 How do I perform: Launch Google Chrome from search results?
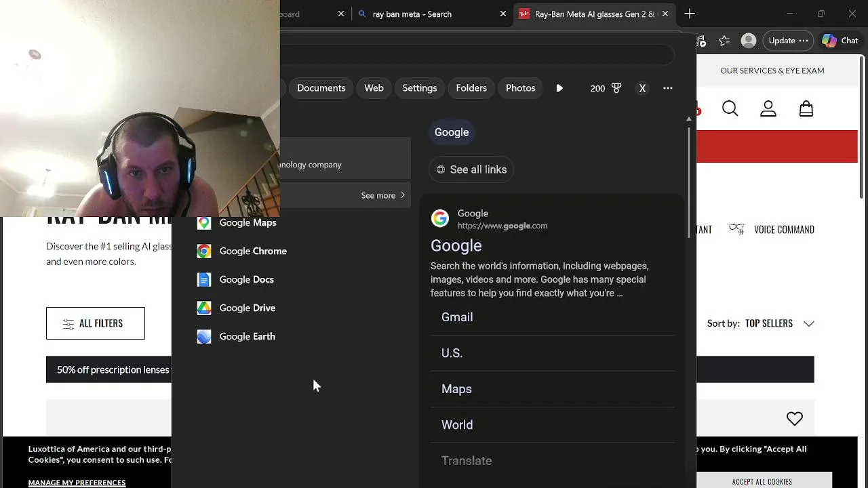point(241,251)
